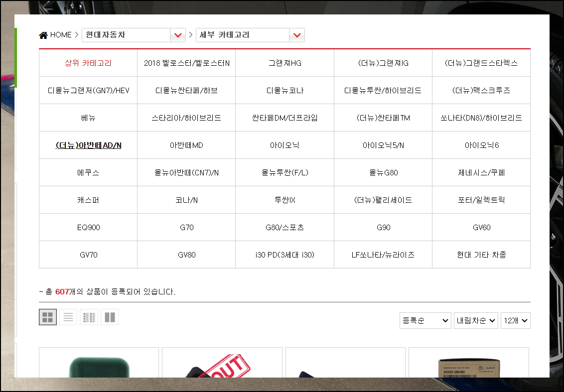Select LF쏘나타/뉴라이즈 category

[383, 255]
